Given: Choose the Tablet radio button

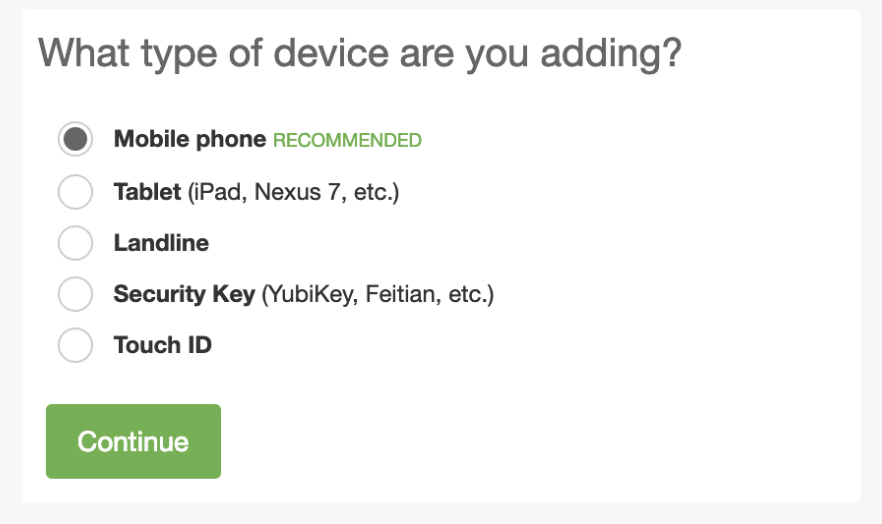Looking at the screenshot, I should coord(75,191).
